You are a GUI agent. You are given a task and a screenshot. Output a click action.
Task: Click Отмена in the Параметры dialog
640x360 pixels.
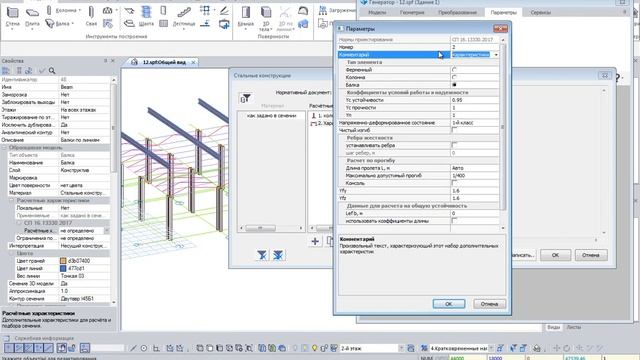489,304
